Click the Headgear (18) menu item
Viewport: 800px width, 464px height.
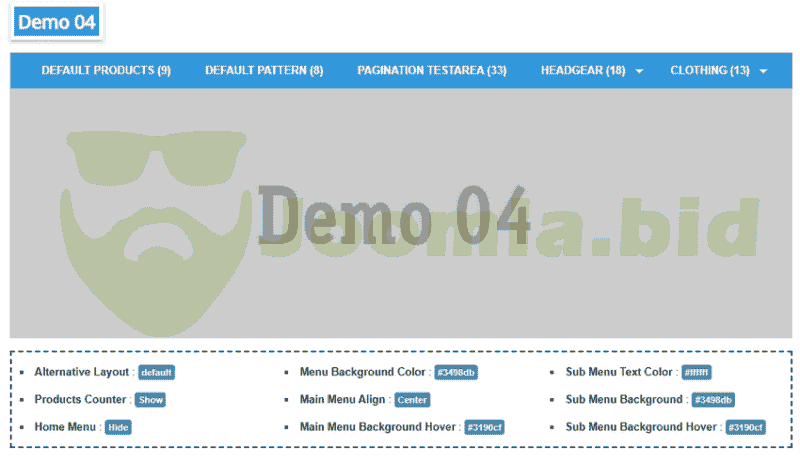(583, 71)
